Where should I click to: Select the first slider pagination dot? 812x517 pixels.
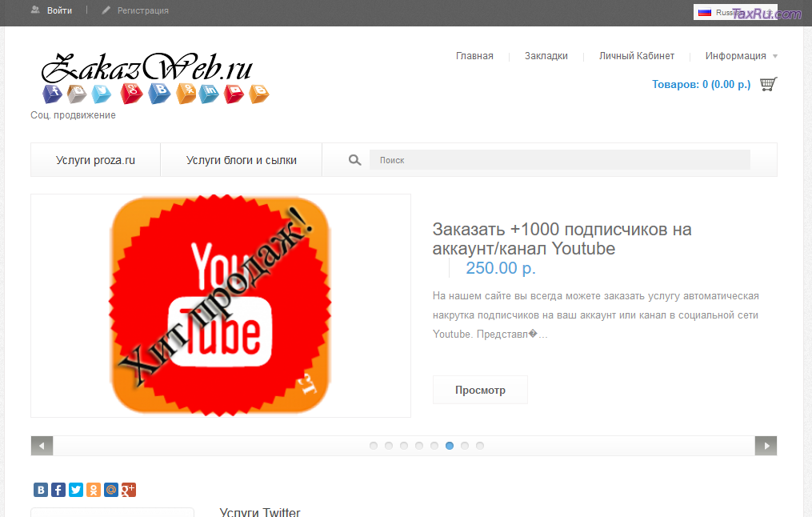[x=374, y=446]
